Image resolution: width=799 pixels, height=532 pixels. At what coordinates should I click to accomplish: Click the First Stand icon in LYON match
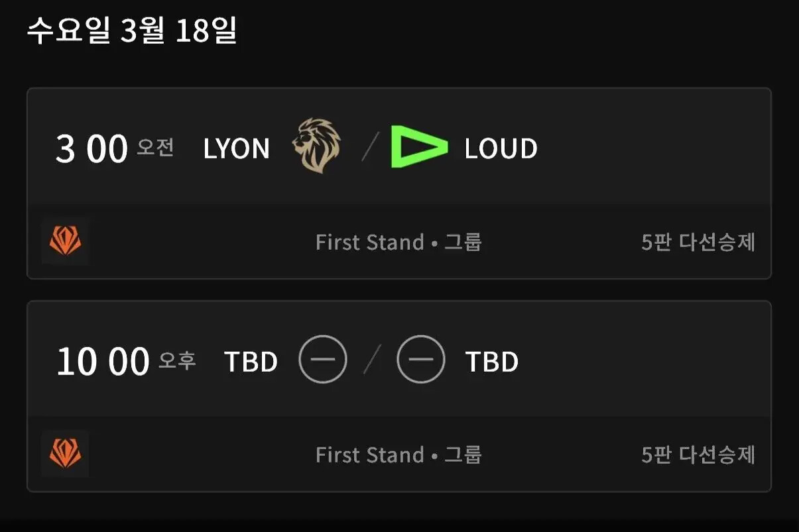pos(65,242)
